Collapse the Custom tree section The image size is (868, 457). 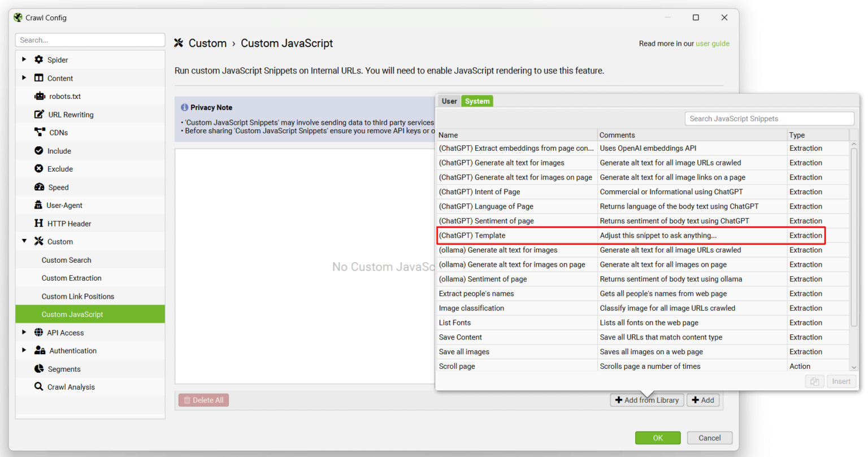(24, 241)
